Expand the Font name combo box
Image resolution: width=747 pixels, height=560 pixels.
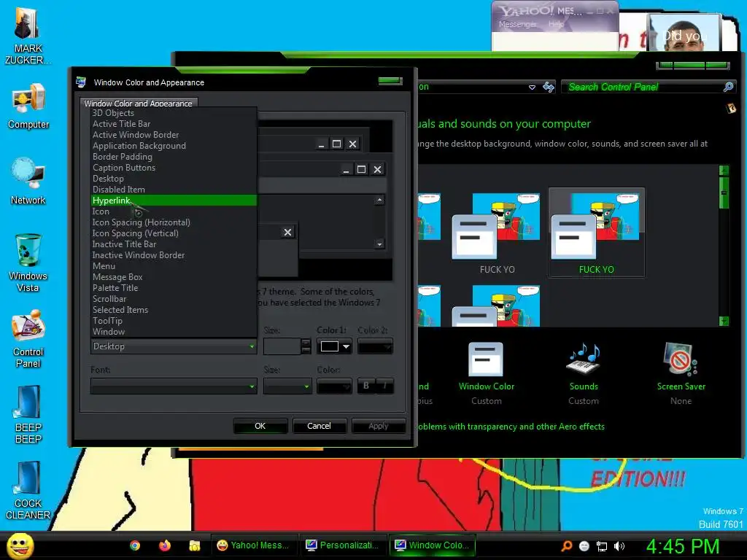pyautogui.click(x=174, y=386)
